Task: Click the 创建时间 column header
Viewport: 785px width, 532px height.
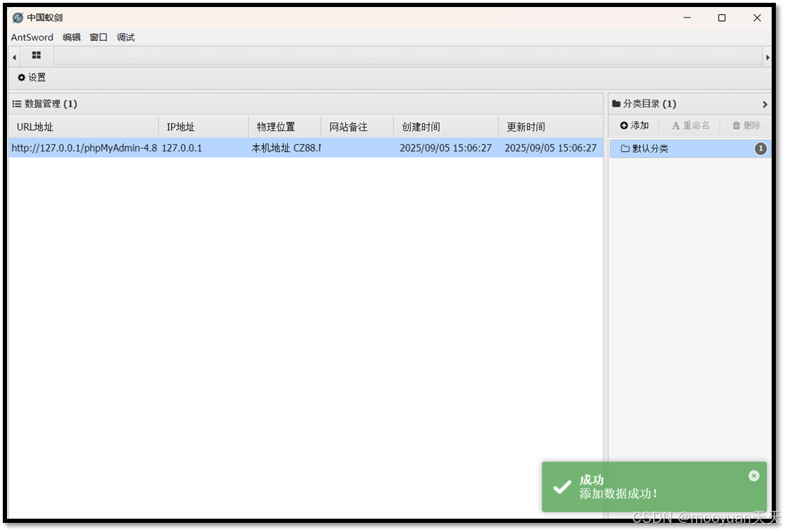Action: click(446, 127)
